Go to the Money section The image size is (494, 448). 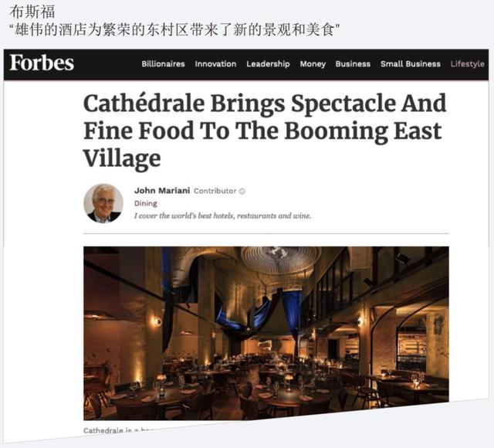point(313,64)
